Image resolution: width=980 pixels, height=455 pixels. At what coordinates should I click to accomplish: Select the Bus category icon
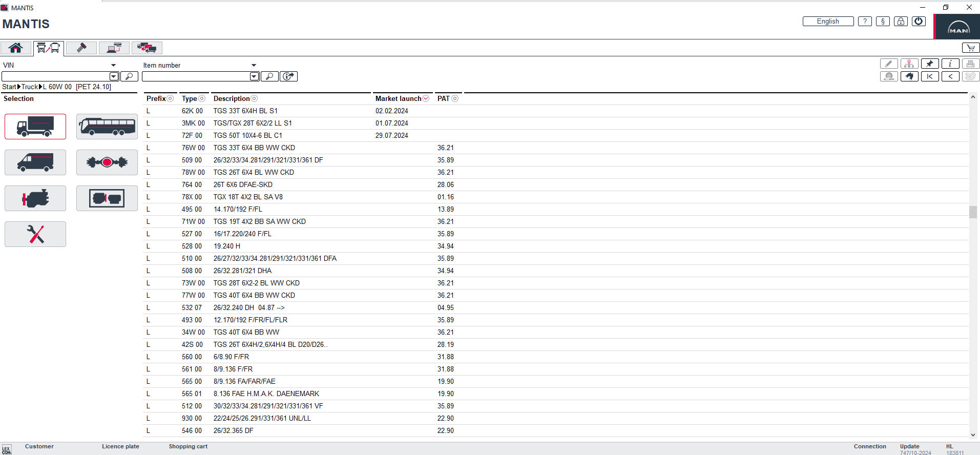click(x=107, y=127)
